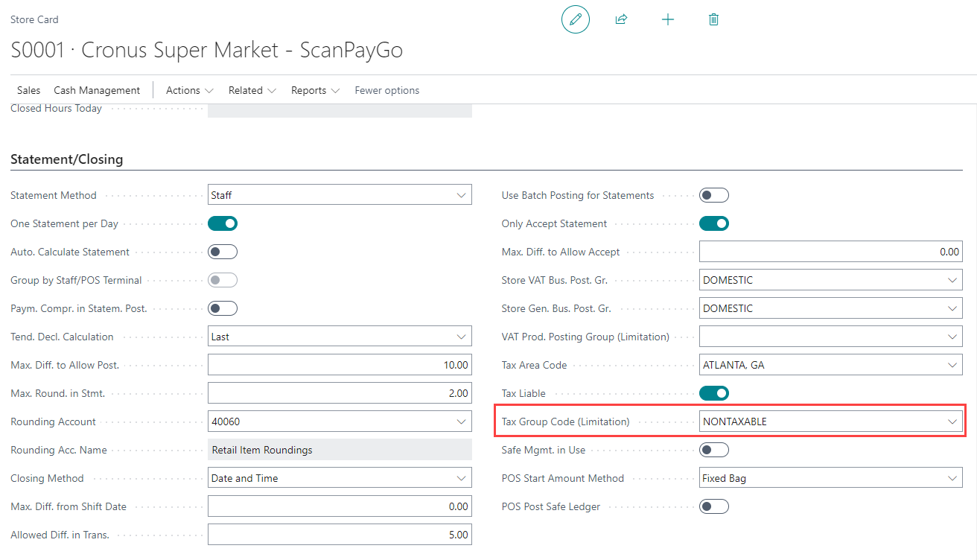Viewport: 977px width, 560px height.
Task: Open POS Start Amount Method dropdown
Action: 952,478
